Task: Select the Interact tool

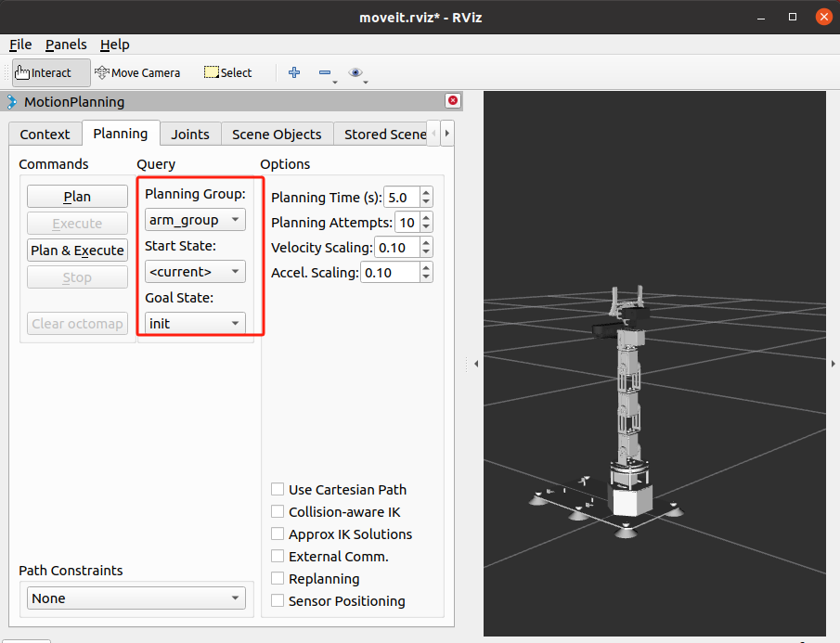Action: 51,72
